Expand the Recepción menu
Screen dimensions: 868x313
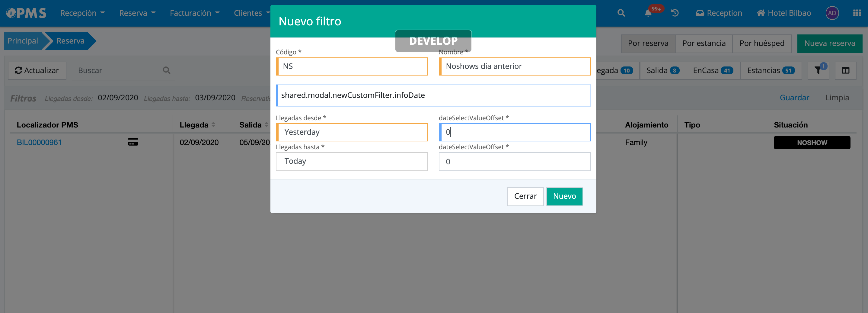82,13
